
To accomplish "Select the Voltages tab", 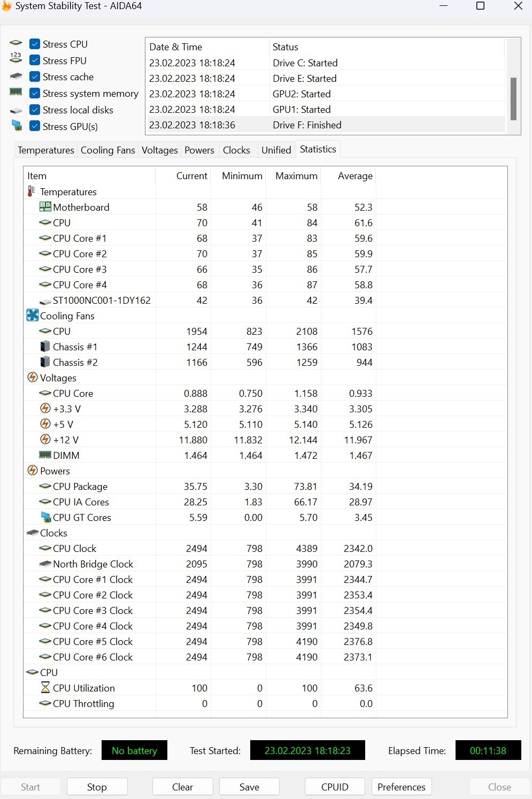I will pyautogui.click(x=160, y=150).
